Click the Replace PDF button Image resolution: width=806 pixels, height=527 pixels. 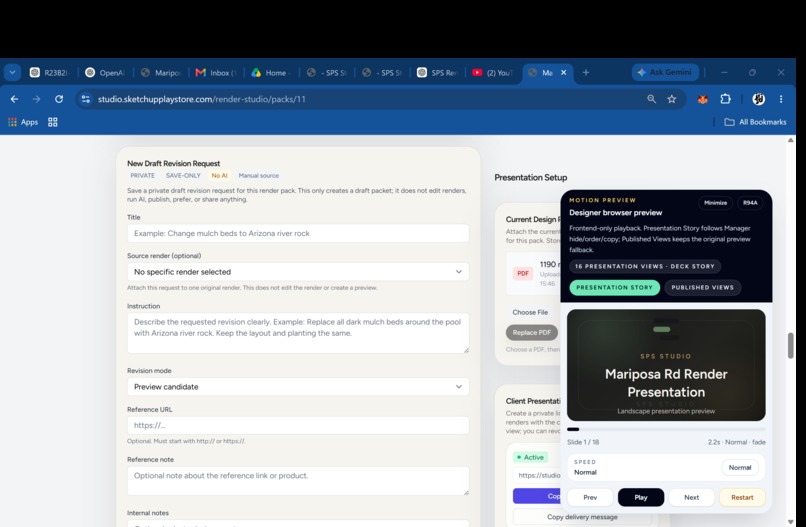(532, 333)
